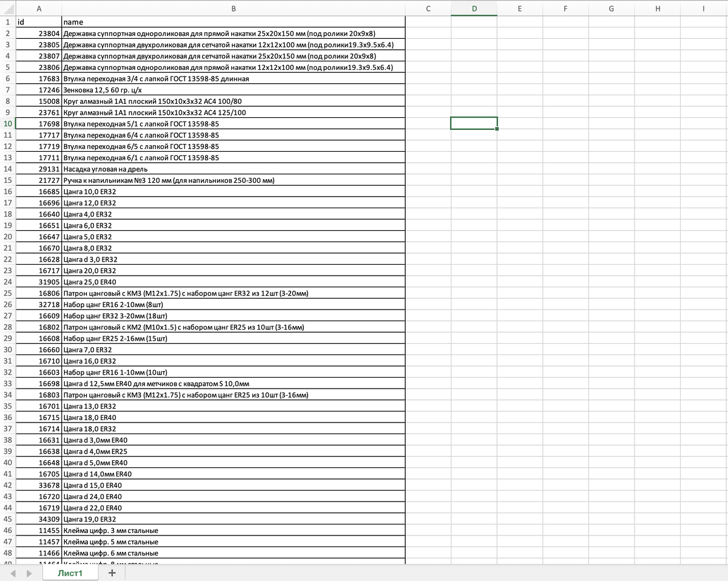The image size is (728, 581).
Task: Select the active cell D10
Action: tap(474, 123)
